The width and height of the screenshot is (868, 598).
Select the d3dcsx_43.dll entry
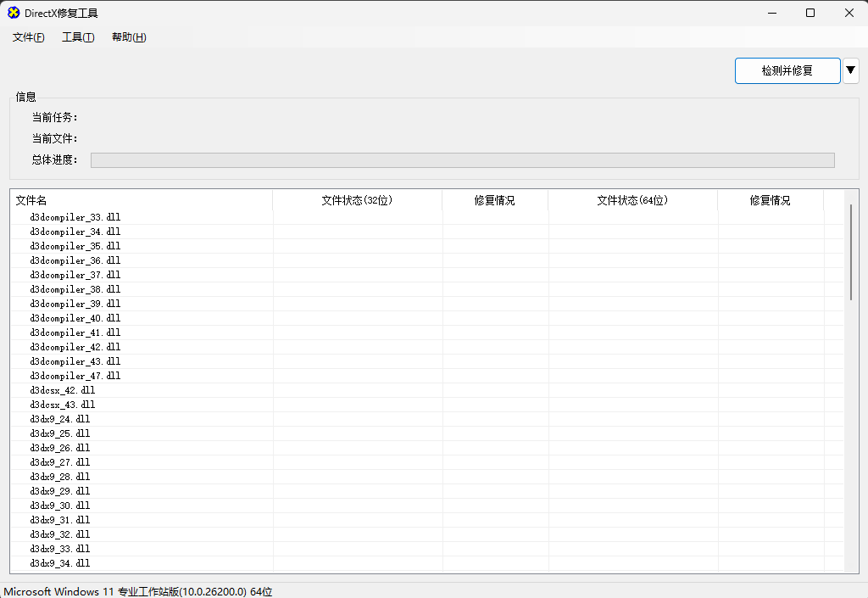[62, 405]
